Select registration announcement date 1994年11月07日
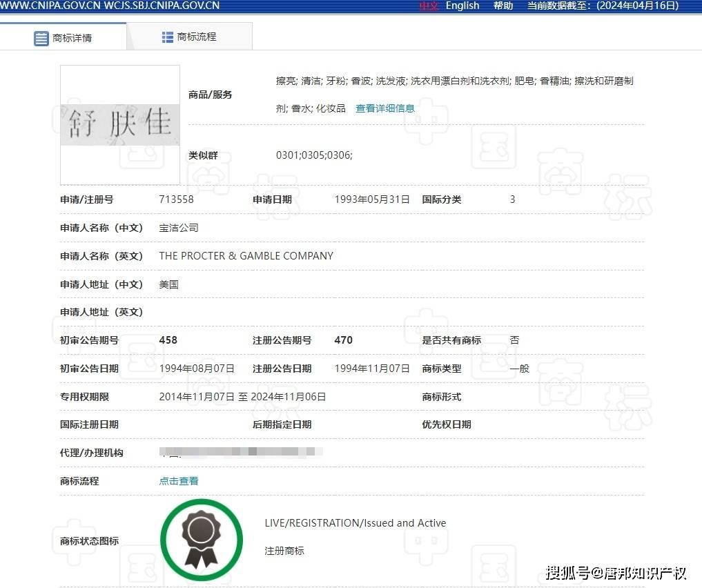702x588 pixels. (x=372, y=369)
